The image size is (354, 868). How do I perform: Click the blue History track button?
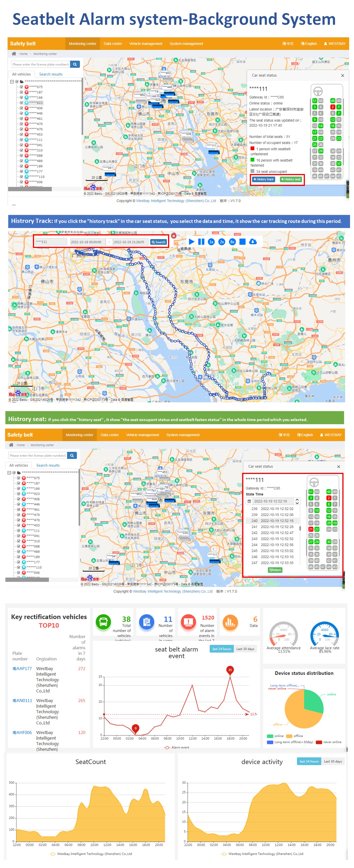pos(263,179)
